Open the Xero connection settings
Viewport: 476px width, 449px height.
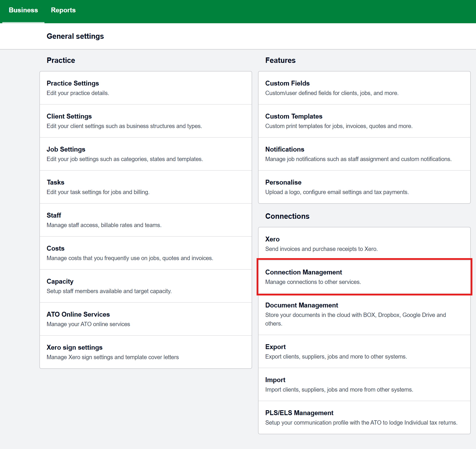(x=272, y=239)
